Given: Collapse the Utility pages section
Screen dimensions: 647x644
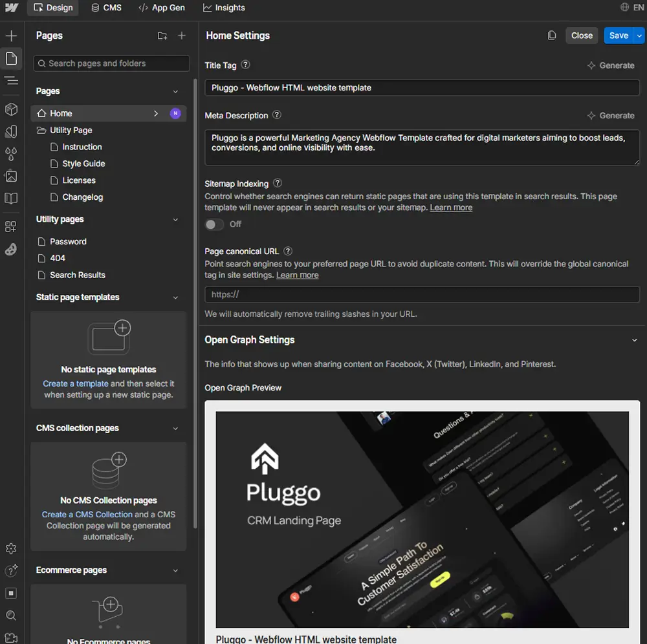Looking at the screenshot, I should pos(175,219).
